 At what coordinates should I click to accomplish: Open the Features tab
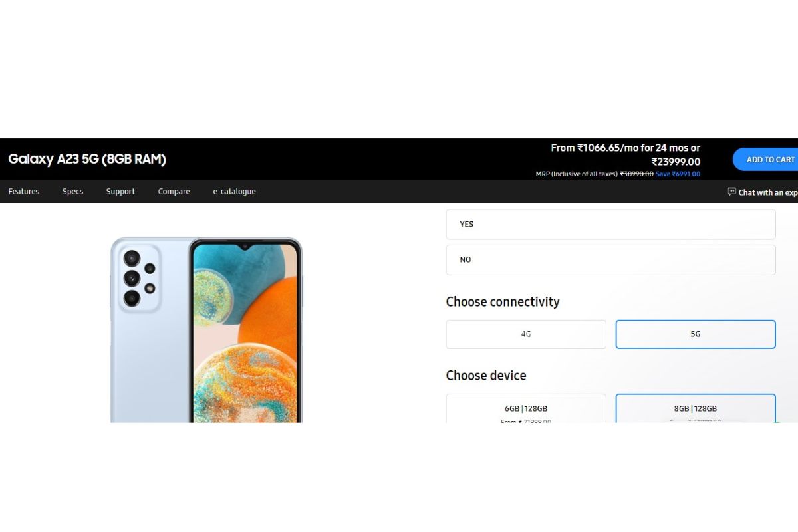pos(24,192)
